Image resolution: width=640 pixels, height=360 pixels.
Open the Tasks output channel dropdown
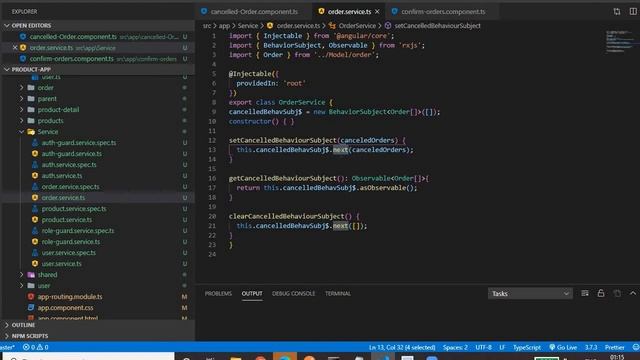530,293
